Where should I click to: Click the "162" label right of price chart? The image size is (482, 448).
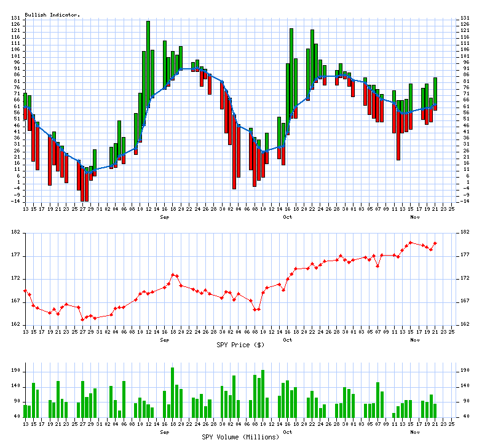point(464,324)
